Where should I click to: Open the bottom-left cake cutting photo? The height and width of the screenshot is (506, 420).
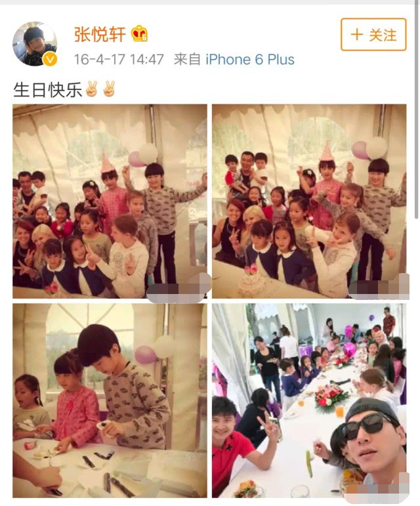pyautogui.click(x=110, y=400)
